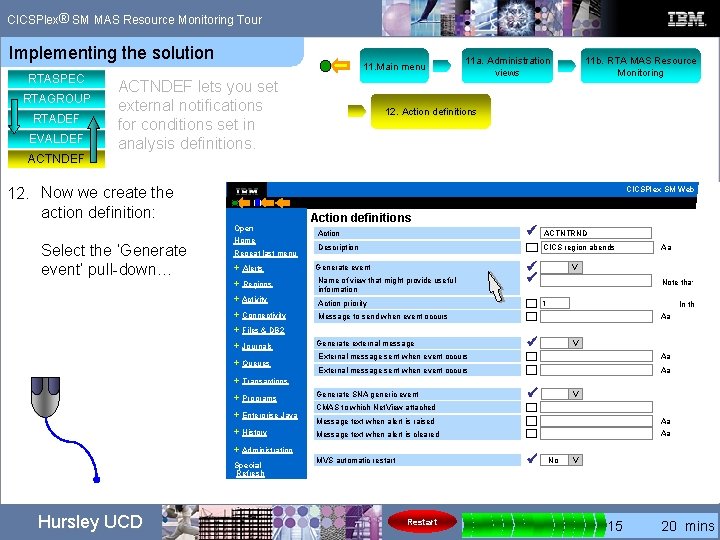Click the Action field checkmark

532,230
